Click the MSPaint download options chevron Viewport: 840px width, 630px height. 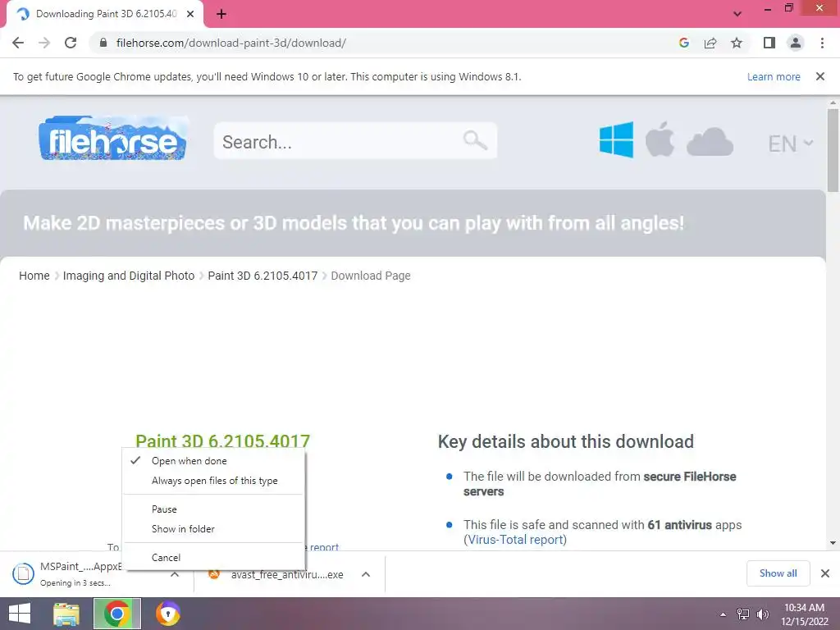[175, 574]
